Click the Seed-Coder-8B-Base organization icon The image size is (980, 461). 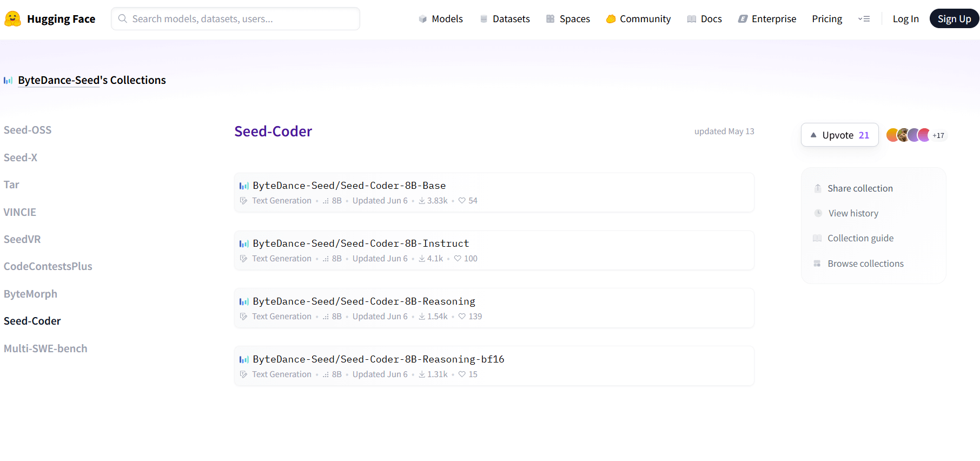244,186
